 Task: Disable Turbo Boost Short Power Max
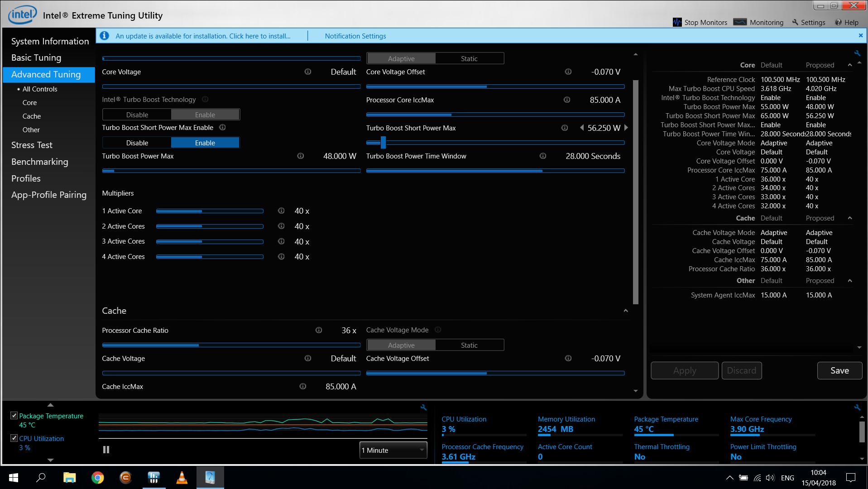pyautogui.click(x=137, y=143)
